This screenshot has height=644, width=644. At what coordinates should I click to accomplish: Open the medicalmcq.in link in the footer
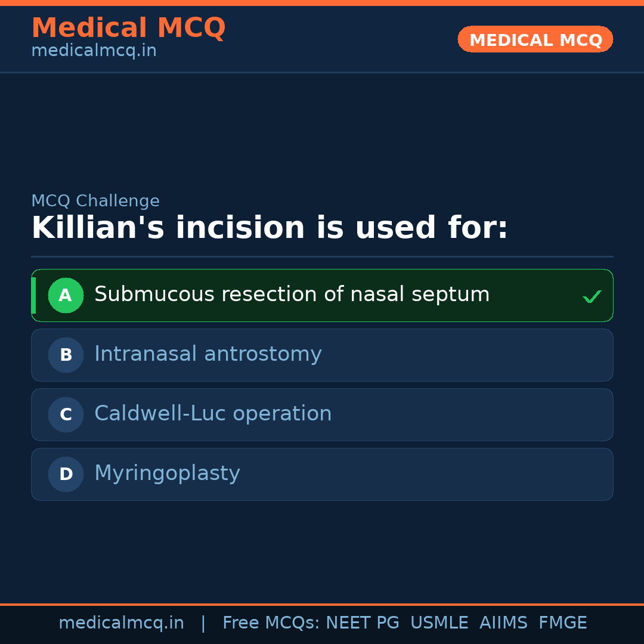[x=121, y=623]
